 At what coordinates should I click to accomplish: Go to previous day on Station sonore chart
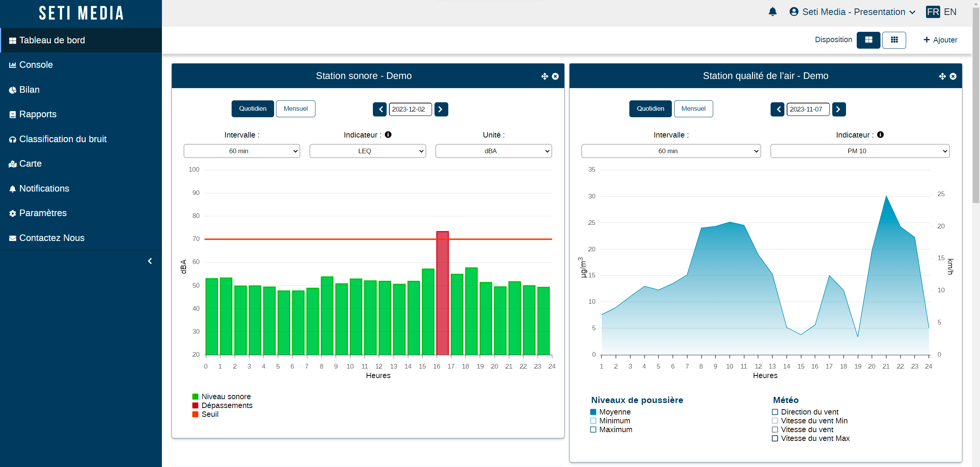tap(380, 109)
